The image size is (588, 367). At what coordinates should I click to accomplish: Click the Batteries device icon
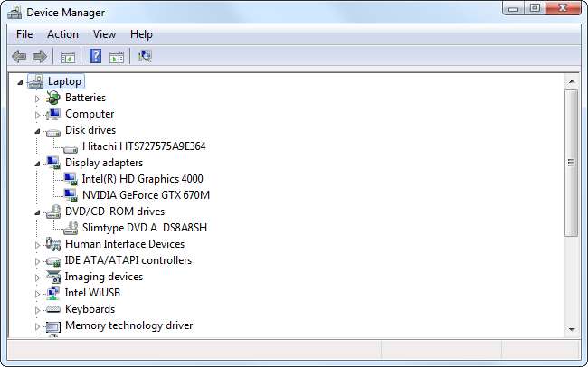[x=53, y=98]
